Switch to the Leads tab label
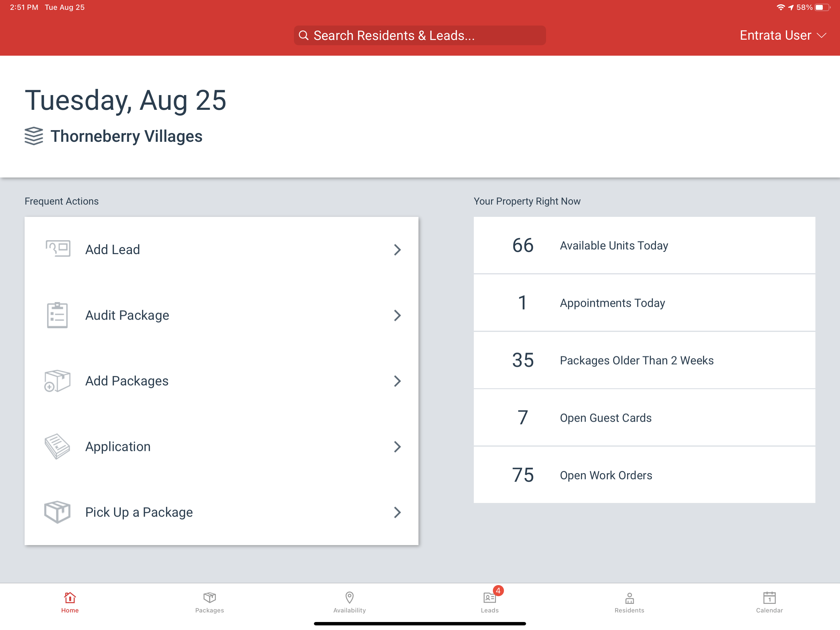 (x=489, y=610)
